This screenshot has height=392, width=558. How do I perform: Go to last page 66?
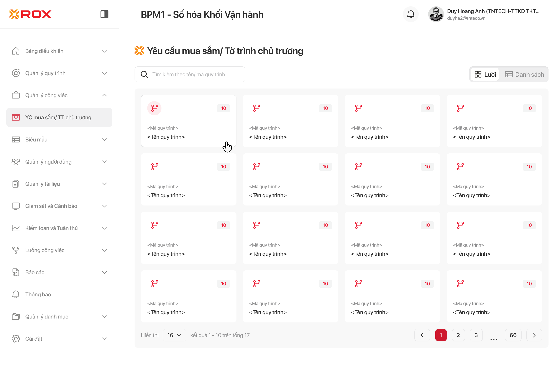click(x=513, y=335)
